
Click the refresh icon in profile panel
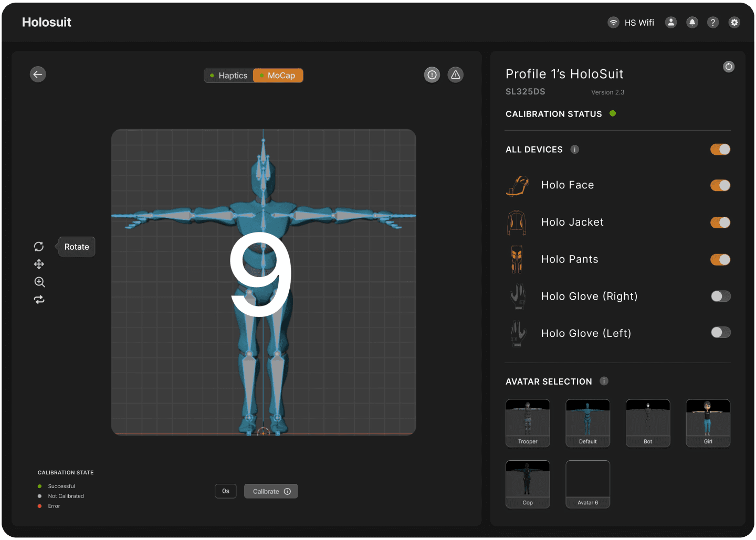[729, 67]
